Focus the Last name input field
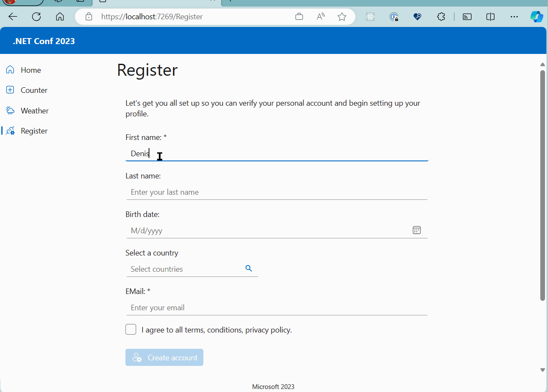 click(x=277, y=192)
